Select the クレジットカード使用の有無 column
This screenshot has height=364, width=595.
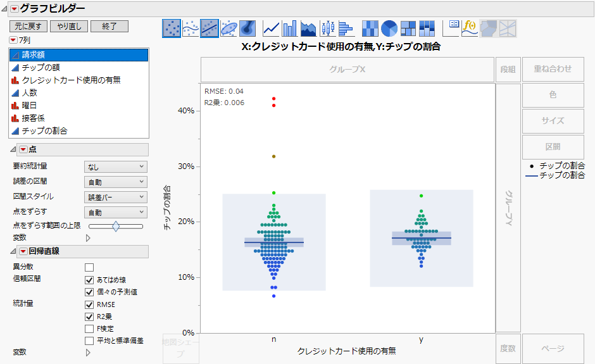tap(79, 80)
